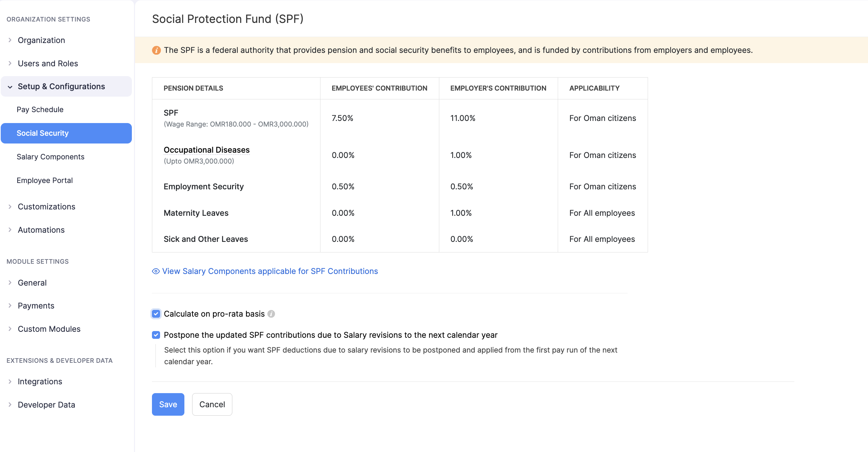Screen dimensions: 868x452
Task: Collapse Setup & Configurations section
Action: click(10, 87)
